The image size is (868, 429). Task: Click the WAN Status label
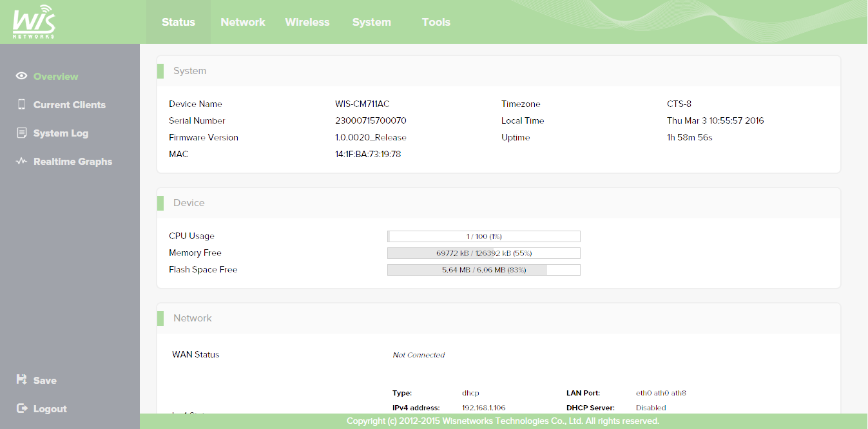tap(196, 354)
